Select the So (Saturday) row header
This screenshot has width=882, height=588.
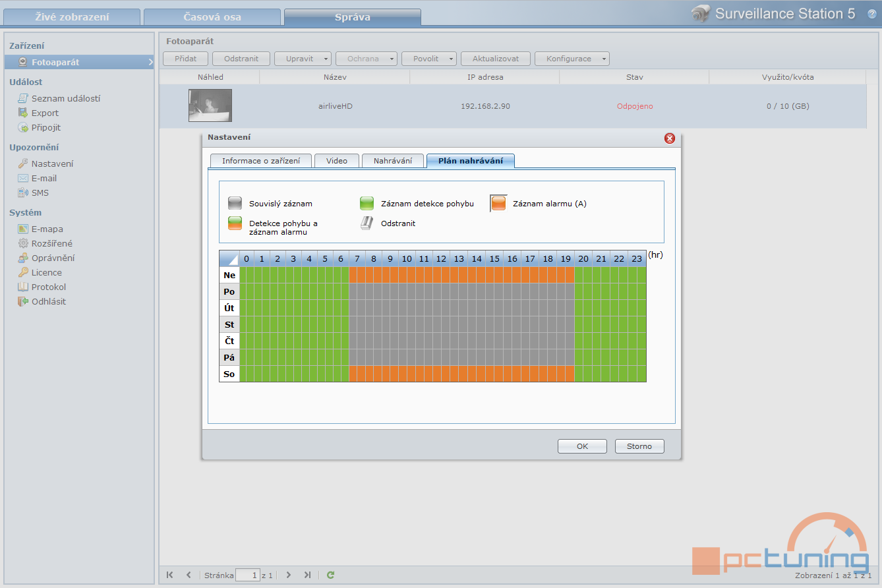tap(229, 374)
